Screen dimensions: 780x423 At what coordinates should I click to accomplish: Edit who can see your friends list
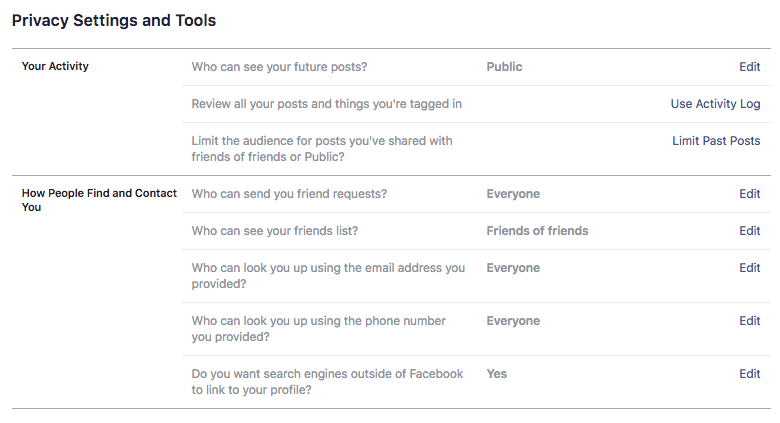pos(749,231)
